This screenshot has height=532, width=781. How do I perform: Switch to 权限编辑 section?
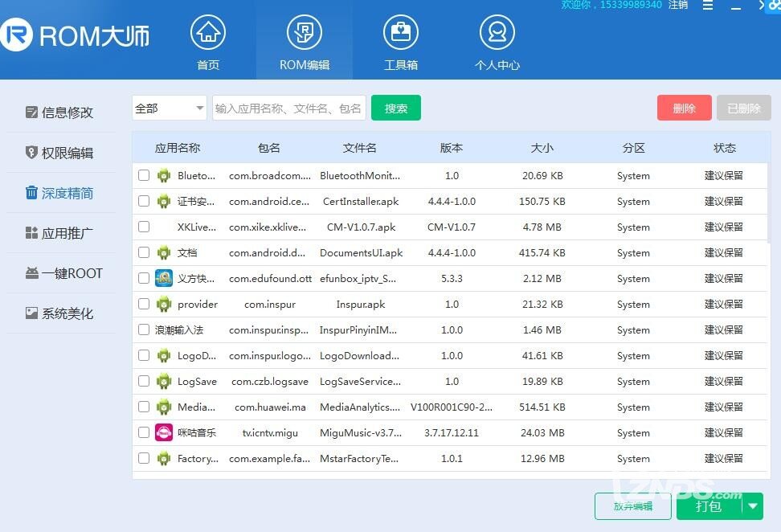(x=59, y=153)
